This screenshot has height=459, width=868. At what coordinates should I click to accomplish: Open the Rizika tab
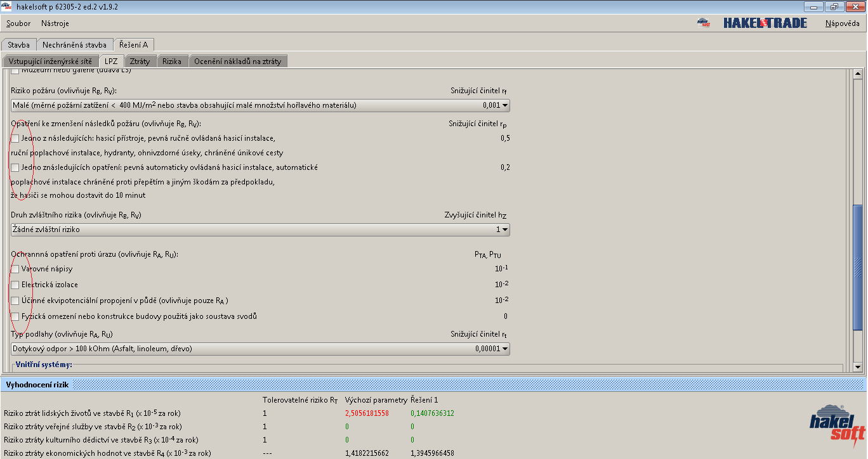[x=172, y=61]
